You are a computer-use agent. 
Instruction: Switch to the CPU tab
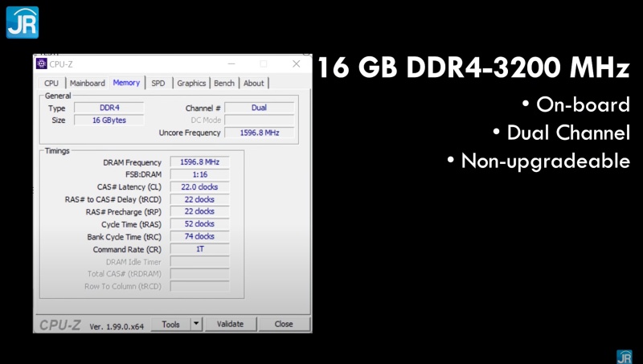[51, 83]
